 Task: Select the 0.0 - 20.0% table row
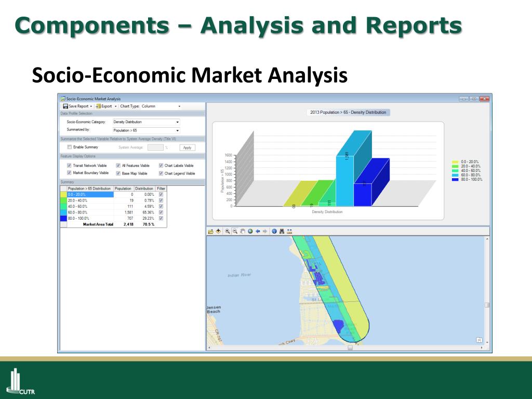click(113, 195)
